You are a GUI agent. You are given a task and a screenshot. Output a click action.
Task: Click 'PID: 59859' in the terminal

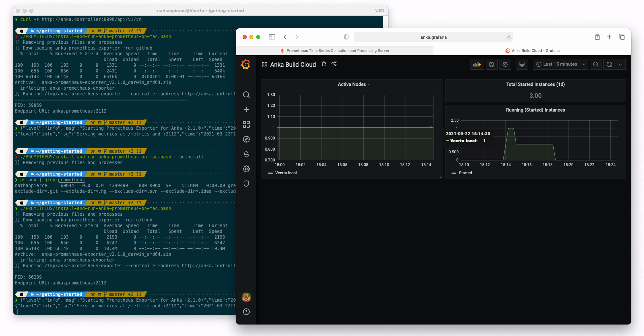point(28,105)
